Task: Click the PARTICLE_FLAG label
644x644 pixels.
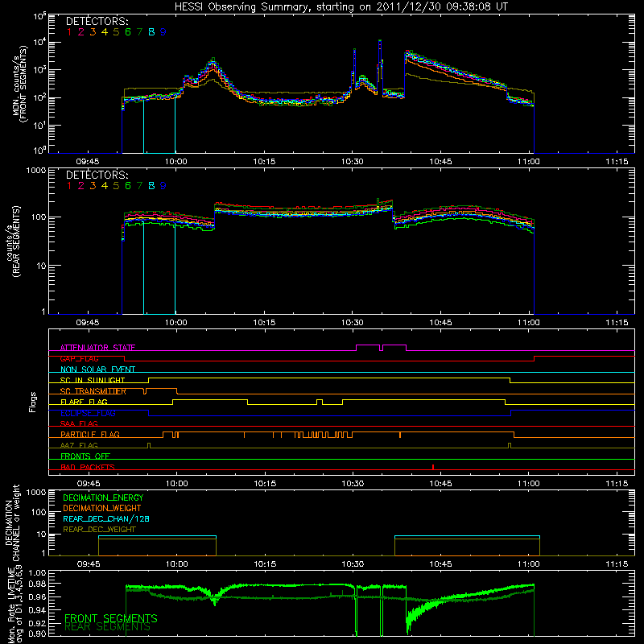Action: click(90, 434)
